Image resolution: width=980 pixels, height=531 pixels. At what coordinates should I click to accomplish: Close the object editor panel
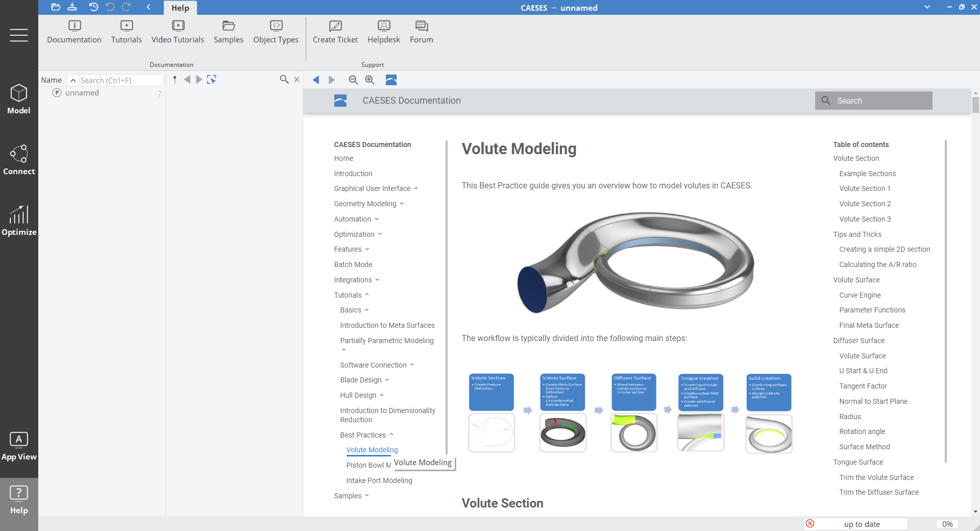(x=297, y=80)
